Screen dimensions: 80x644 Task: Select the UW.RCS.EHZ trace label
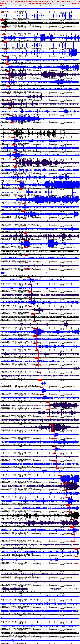(19, 151)
